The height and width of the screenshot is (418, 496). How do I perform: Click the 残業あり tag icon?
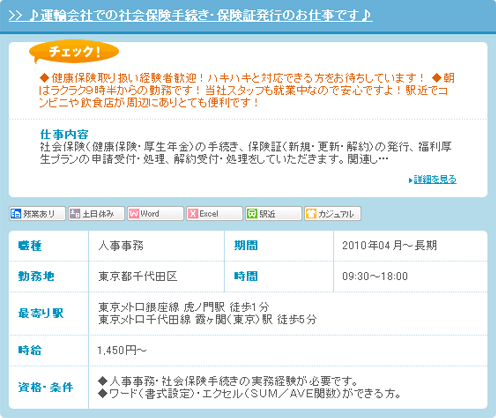click(15, 213)
